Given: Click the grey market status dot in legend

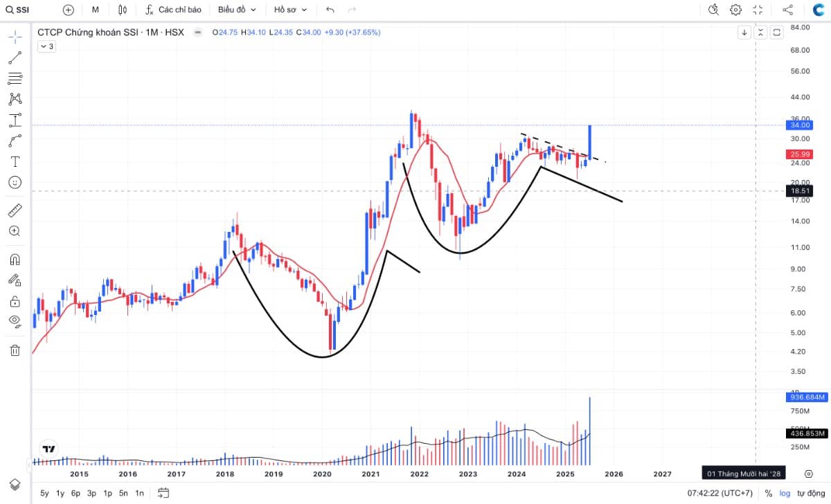Looking at the screenshot, I should [x=198, y=32].
